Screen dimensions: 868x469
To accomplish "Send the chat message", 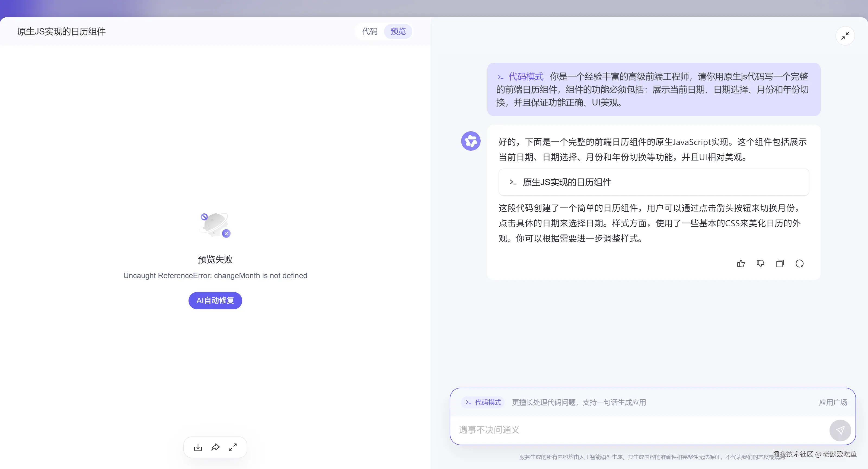I will tap(840, 430).
